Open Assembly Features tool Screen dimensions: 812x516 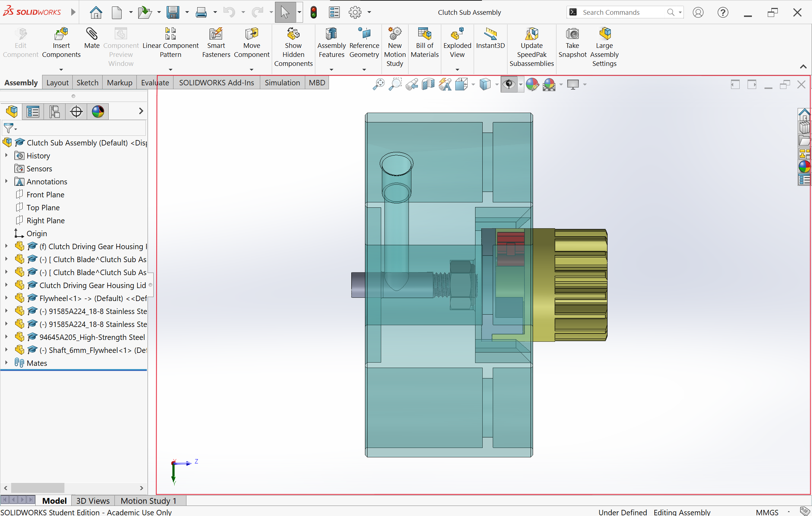331,42
